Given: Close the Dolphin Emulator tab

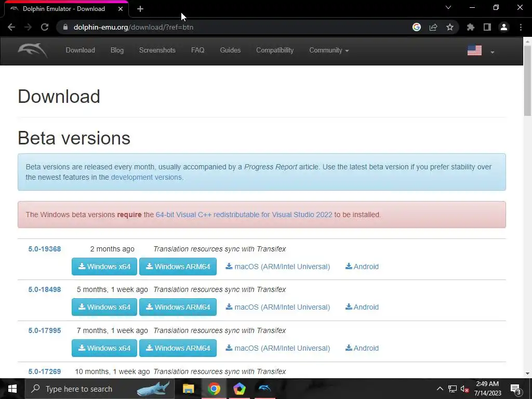Looking at the screenshot, I should point(121,9).
